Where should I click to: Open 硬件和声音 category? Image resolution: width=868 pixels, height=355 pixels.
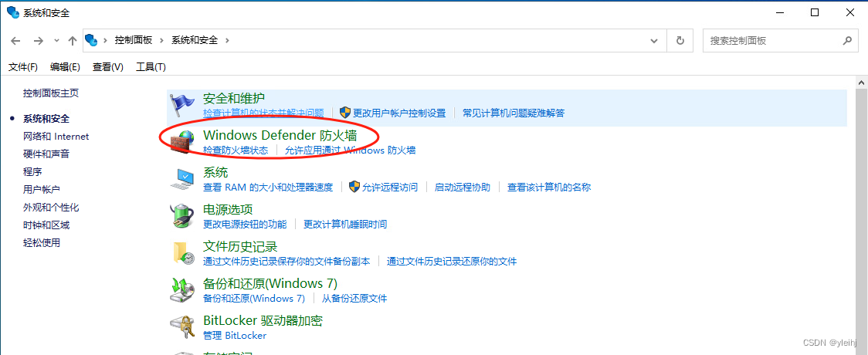tap(46, 154)
